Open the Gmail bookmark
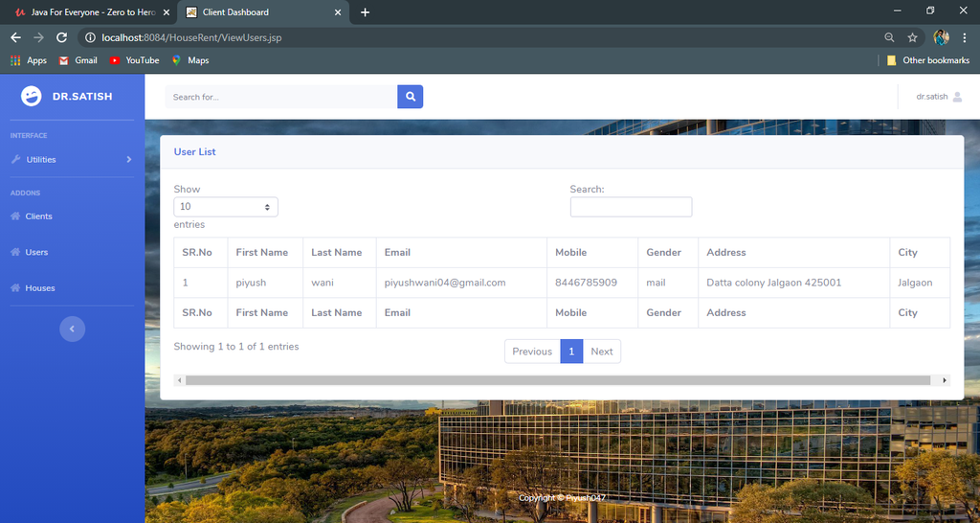 click(x=78, y=60)
